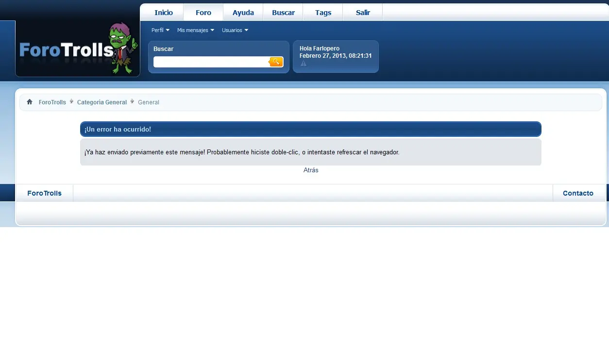
Task: Expand the Mis mensajes dropdown
Action: pos(195,30)
